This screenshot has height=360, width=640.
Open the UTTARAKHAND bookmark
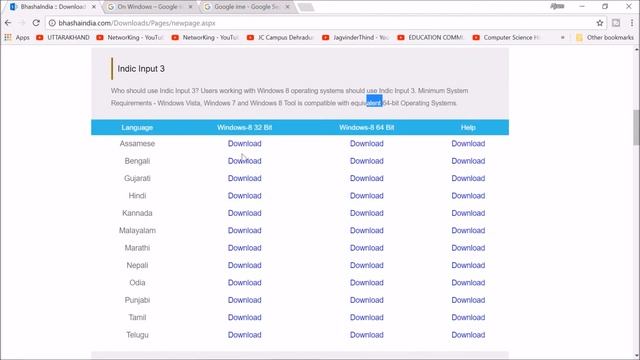(63, 37)
